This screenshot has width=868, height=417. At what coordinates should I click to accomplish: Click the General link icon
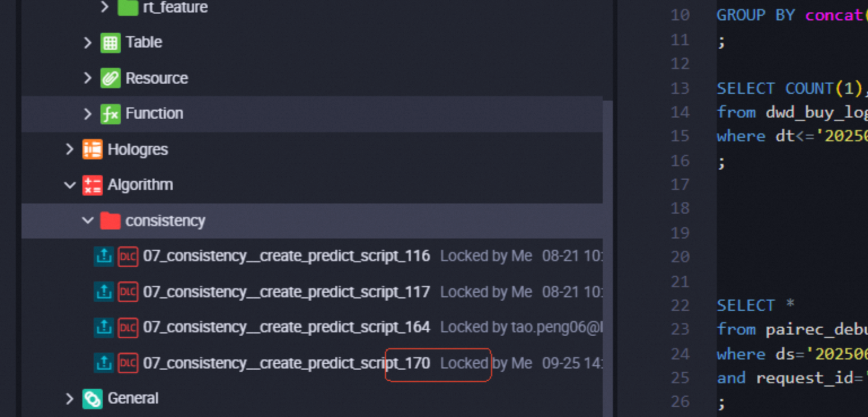[x=92, y=398]
